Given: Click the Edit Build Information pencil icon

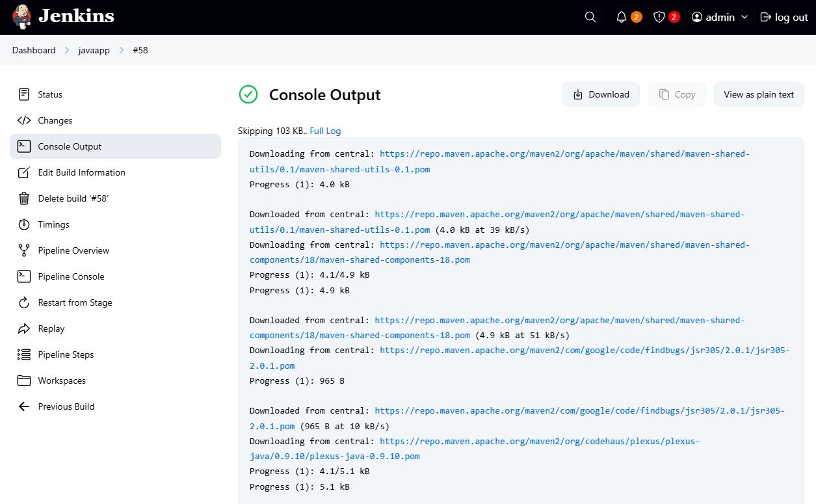Looking at the screenshot, I should (24, 172).
